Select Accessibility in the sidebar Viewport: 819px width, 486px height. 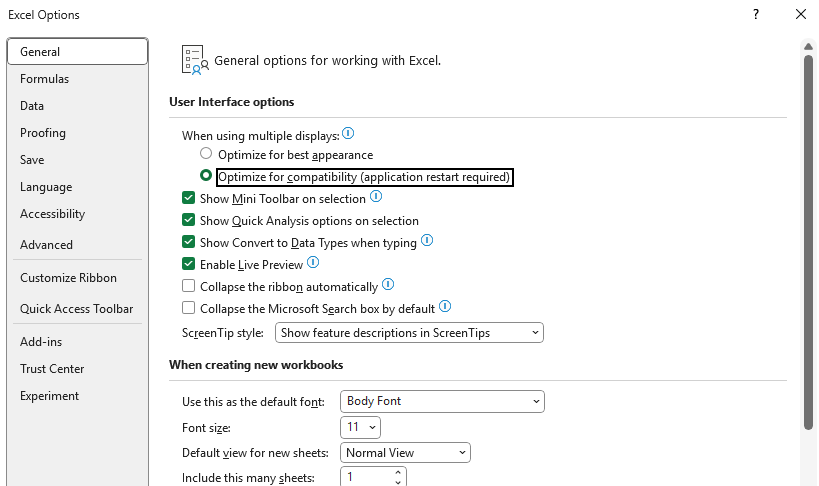coord(77,214)
